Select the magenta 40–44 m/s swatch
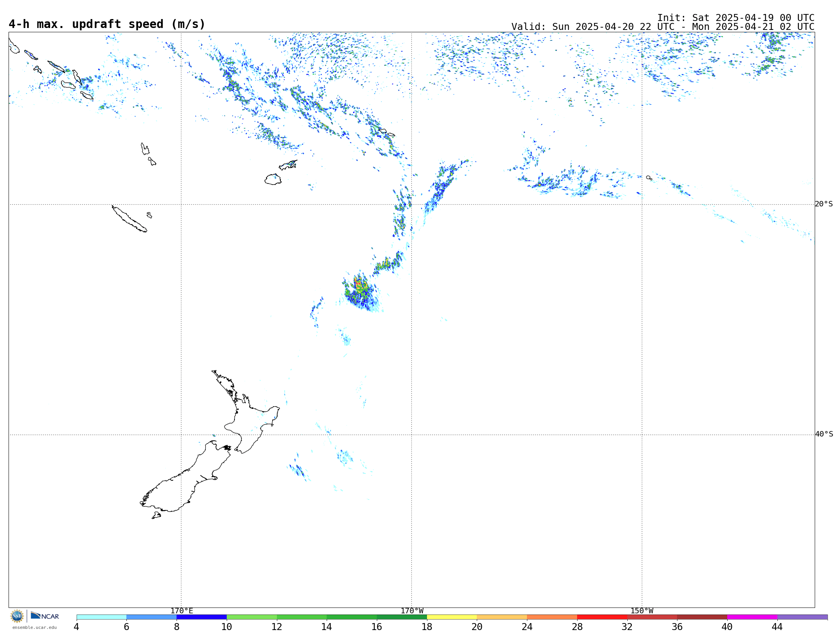Viewport: 840px width, 632px height. [x=752, y=617]
